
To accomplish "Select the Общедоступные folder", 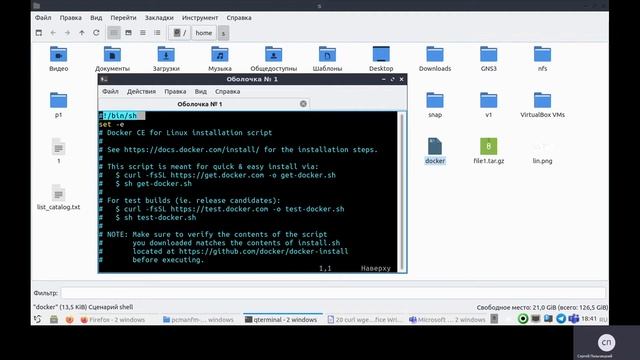I will [x=273, y=59].
